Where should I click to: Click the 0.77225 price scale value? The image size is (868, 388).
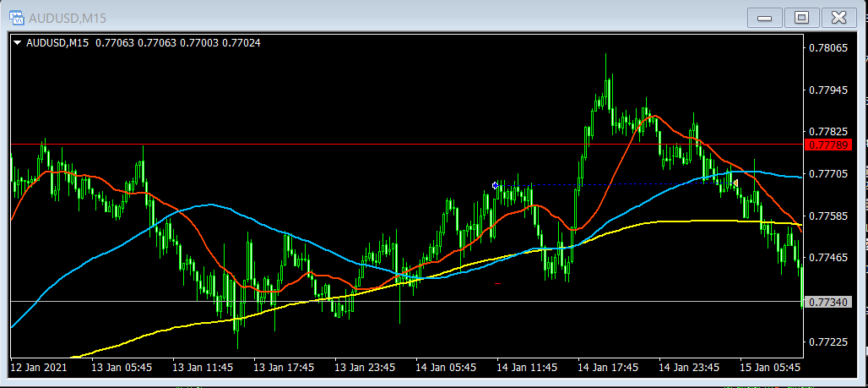828,342
